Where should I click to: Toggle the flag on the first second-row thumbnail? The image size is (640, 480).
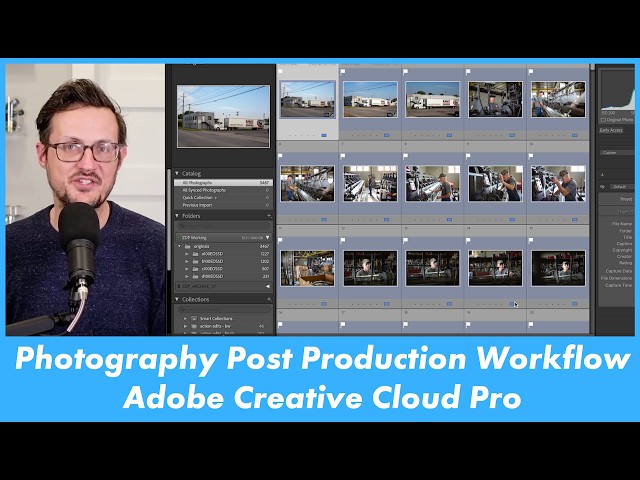point(280,156)
